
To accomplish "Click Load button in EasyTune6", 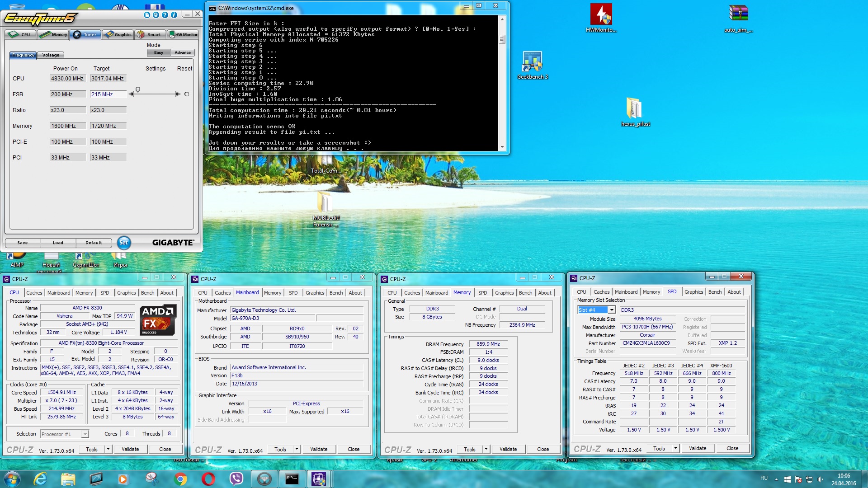I will [x=58, y=243].
